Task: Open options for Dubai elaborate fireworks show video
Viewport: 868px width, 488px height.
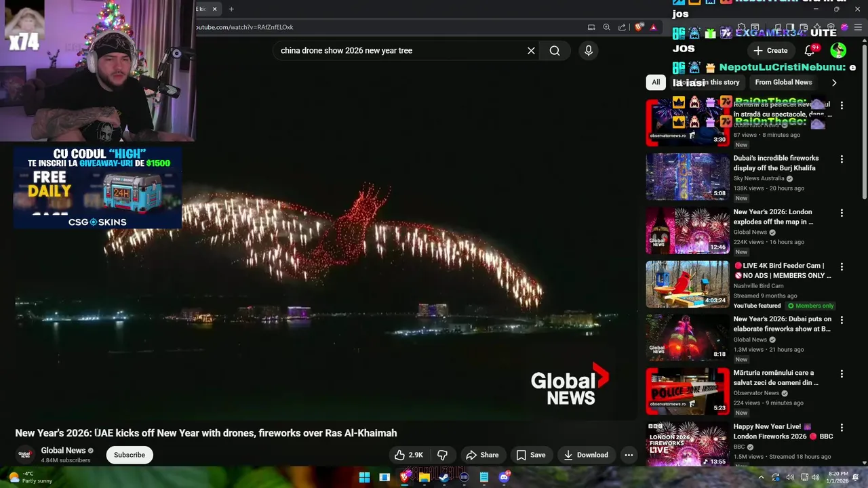Action: 842,320
